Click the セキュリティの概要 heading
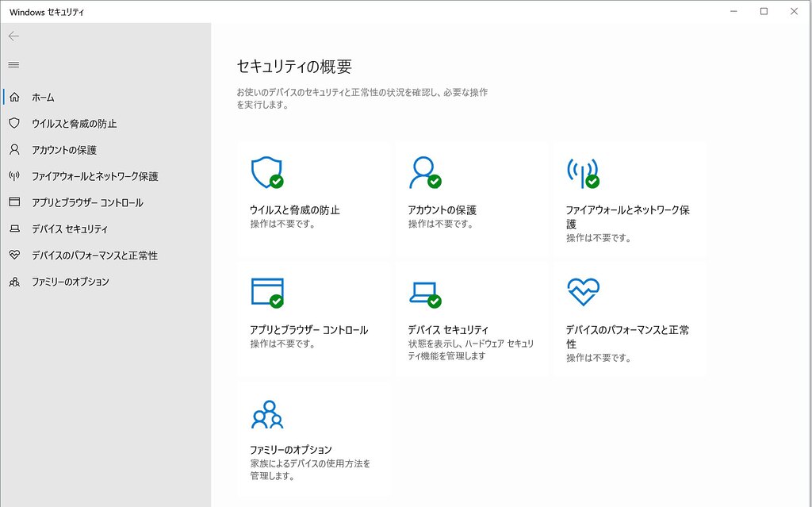The height and width of the screenshot is (507, 812). [x=294, y=67]
